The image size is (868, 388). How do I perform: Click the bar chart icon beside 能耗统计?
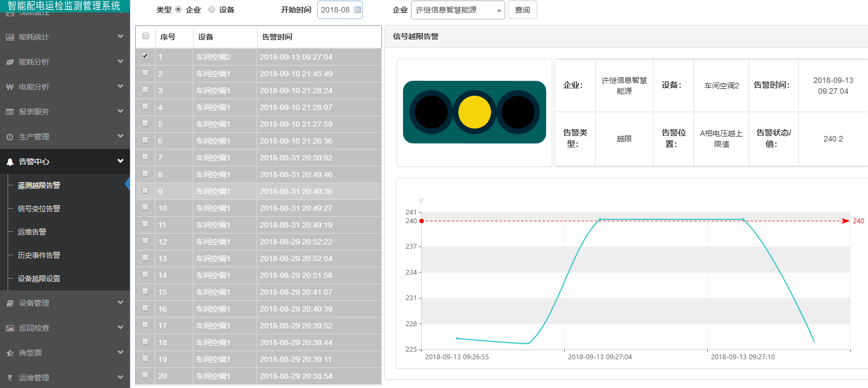pos(10,37)
